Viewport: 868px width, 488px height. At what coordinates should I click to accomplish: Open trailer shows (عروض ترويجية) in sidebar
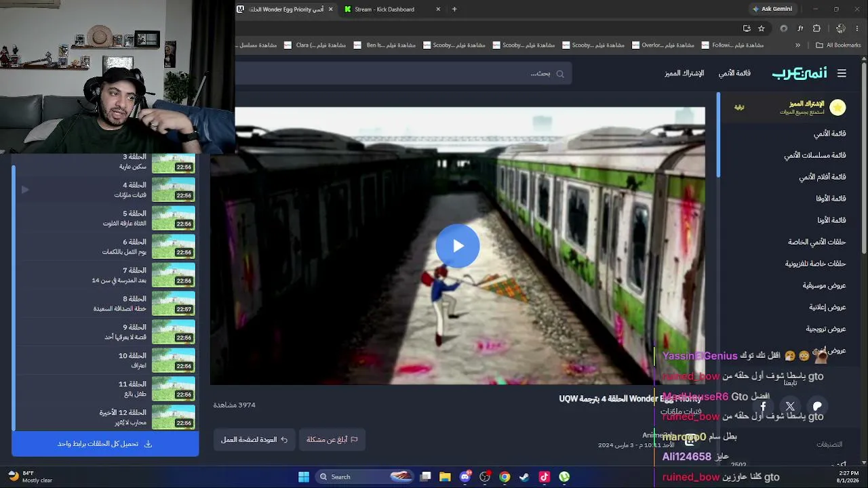(826, 329)
